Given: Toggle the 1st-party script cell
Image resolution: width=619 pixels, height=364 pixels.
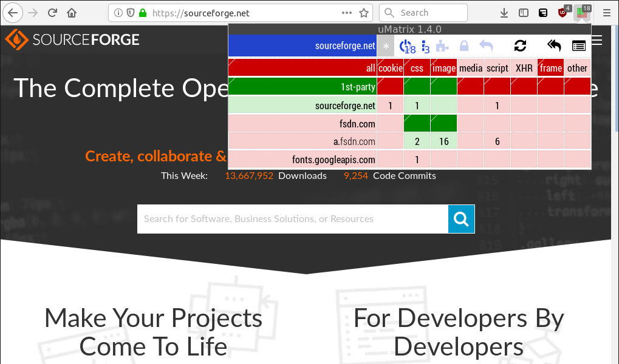Looking at the screenshot, I should click(x=498, y=86).
